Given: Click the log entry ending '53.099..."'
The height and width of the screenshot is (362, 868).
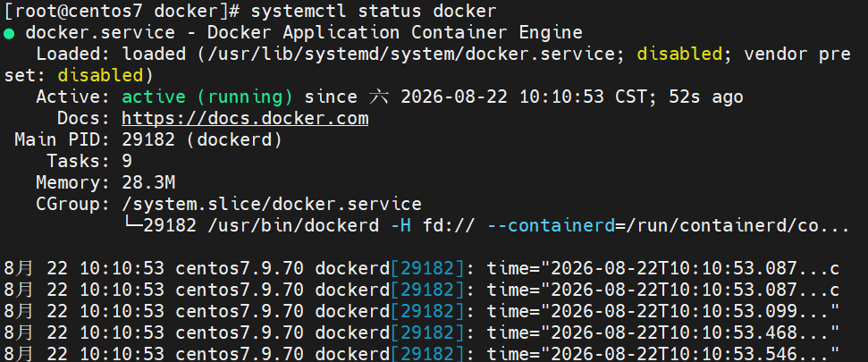Looking at the screenshot, I should click(x=422, y=312).
